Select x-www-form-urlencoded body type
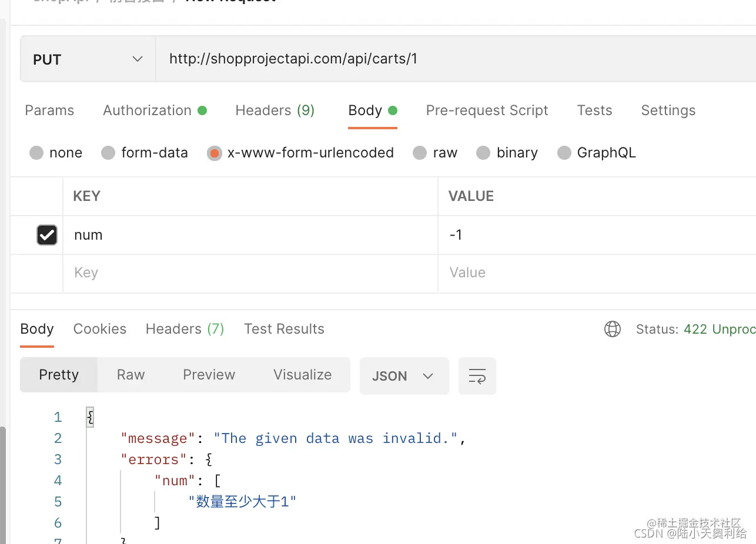The image size is (756, 544). (300, 153)
